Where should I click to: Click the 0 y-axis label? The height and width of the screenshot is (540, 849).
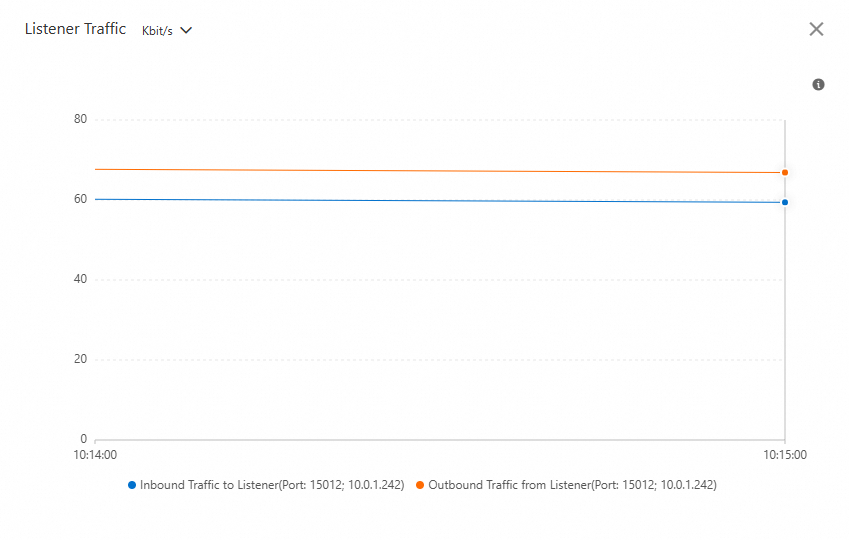(x=83, y=439)
